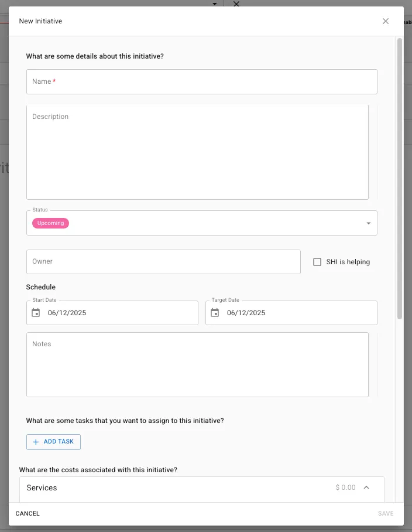Screen dimensions: 412x532
Task: Click the X icon behind the dialog
Action: click(x=236, y=4)
